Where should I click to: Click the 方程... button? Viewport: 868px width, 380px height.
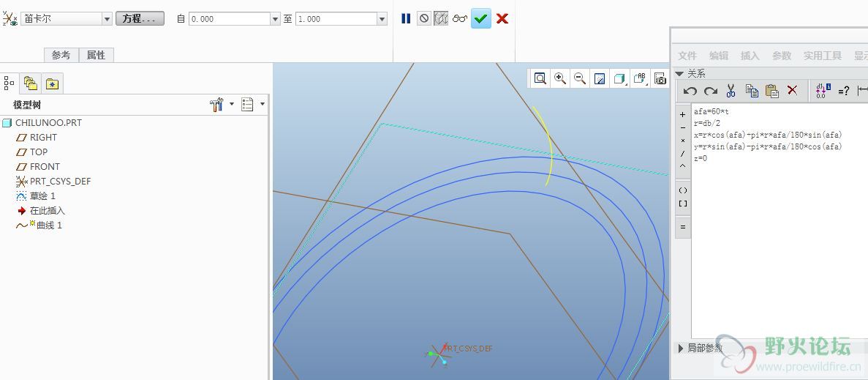140,19
